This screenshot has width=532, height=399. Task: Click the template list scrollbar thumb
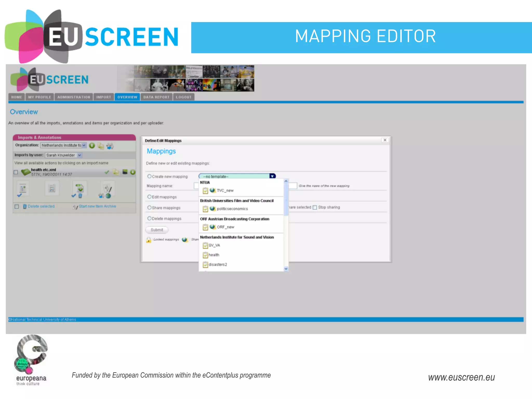coord(286,199)
